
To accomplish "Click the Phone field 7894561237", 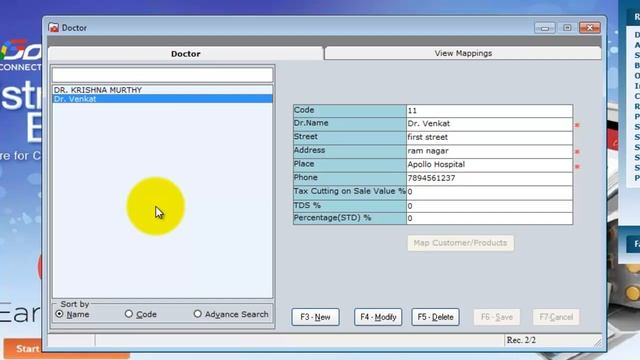I will [489, 178].
